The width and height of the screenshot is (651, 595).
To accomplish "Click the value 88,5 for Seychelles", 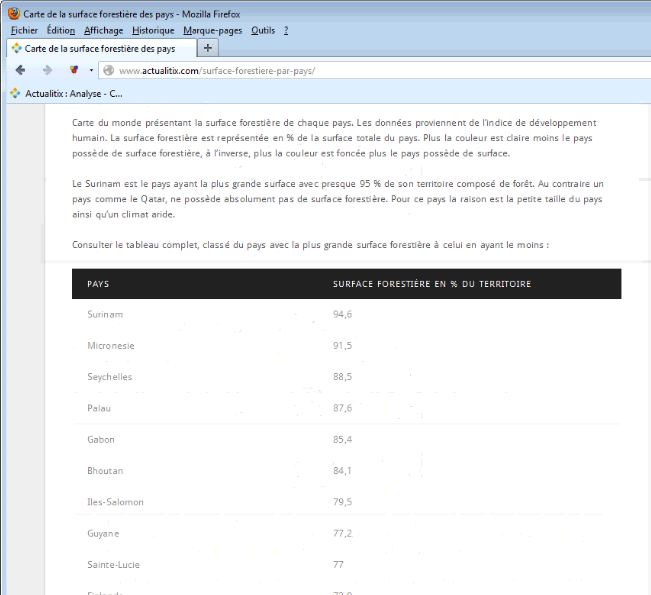I will [x=342, y=377].
